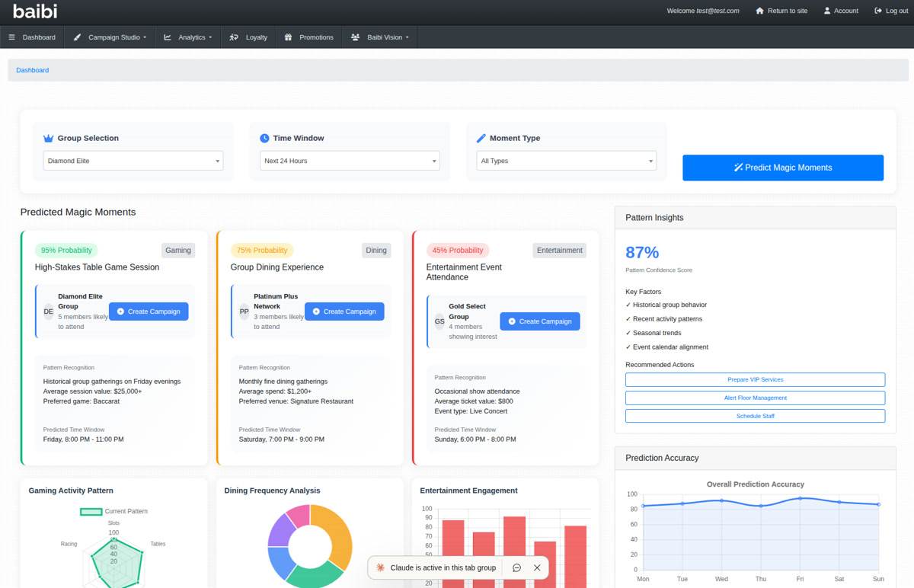
Task: Click the Welcome test@test.com text
Action: pos(703,11)
